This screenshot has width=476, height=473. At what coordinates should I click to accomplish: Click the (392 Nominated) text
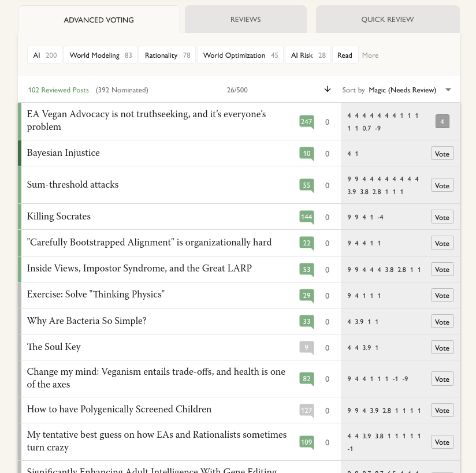click(122, 90)
